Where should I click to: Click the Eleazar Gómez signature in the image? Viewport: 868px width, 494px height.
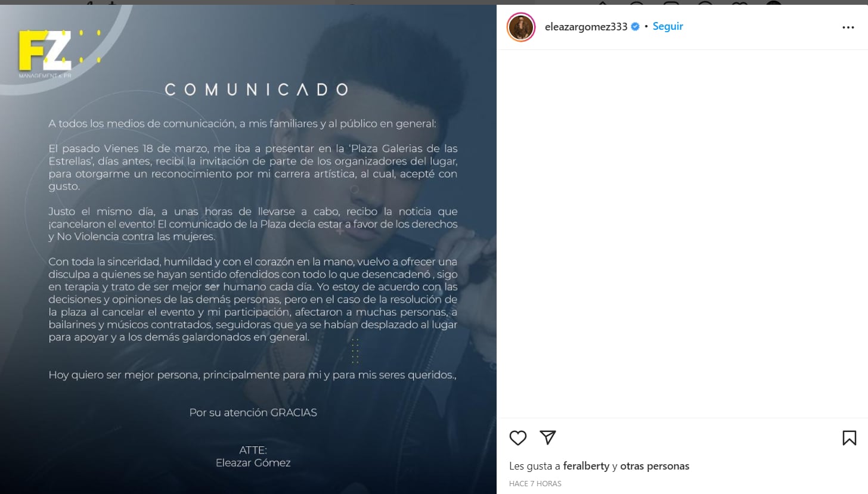tap(253, 462)
